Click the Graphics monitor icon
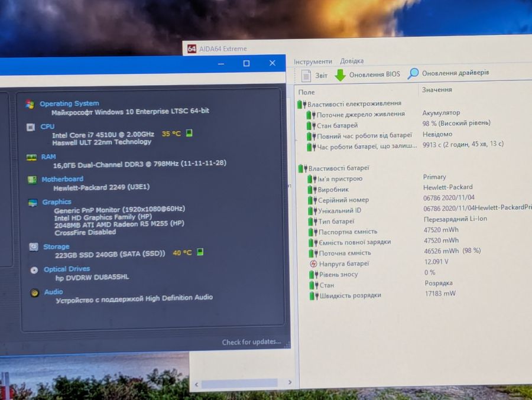 33,203
